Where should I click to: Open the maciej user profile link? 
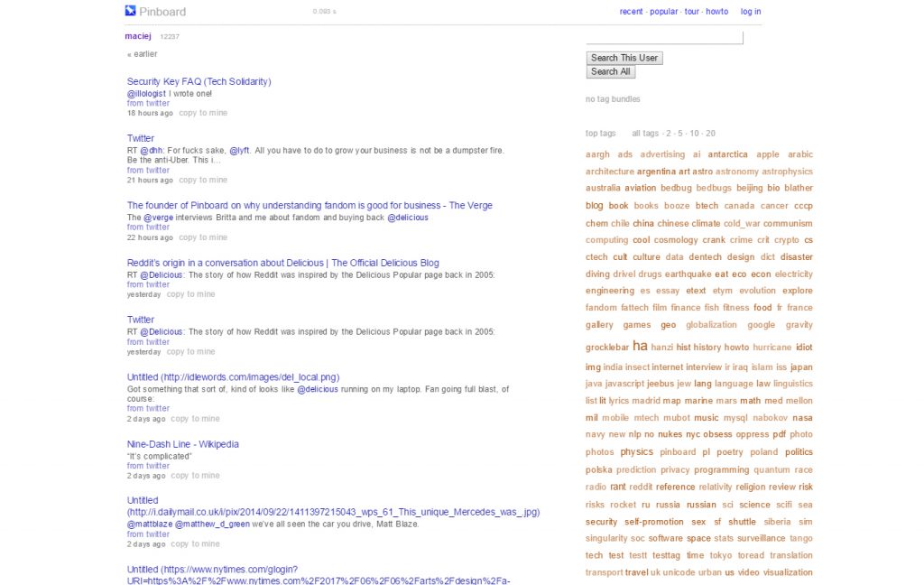point(138,36)
